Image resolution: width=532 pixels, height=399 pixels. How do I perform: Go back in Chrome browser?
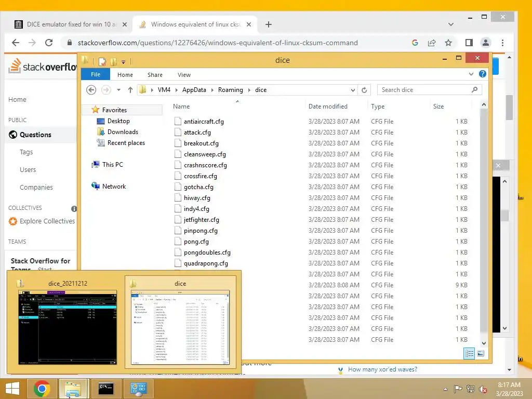click(16, 43)
